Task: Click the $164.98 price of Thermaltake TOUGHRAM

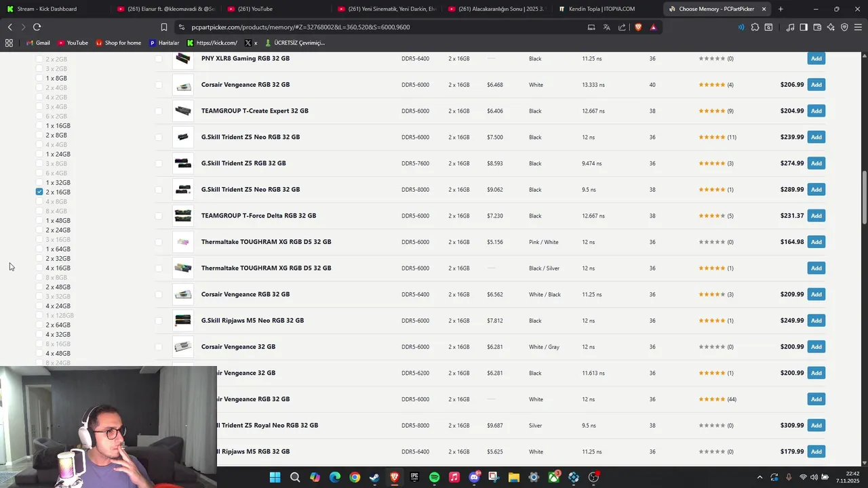Action: point(791,242)
